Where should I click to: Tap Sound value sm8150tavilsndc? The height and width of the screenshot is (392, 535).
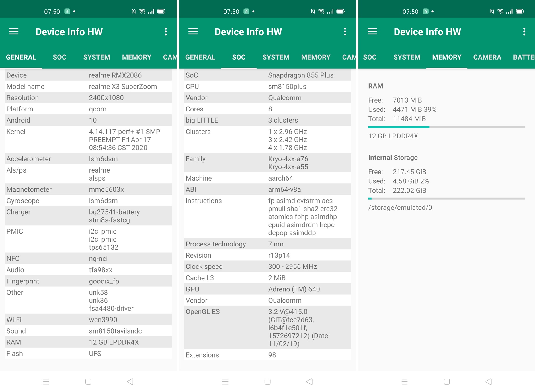115,331
